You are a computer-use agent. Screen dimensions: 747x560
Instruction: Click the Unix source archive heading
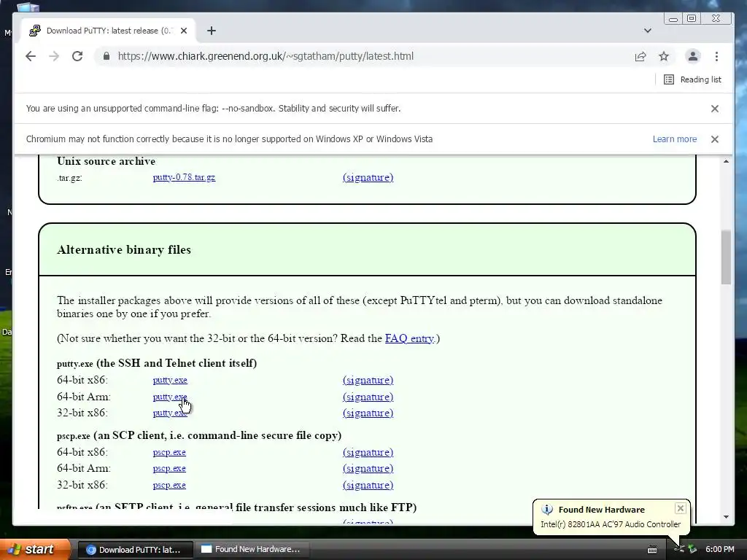107,161
